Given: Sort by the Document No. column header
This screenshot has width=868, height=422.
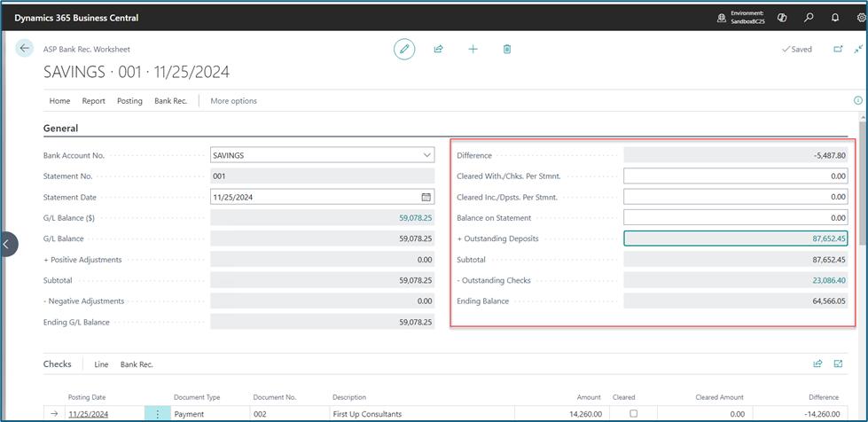Looking at the screenshot, I should [x=275, y=397].
